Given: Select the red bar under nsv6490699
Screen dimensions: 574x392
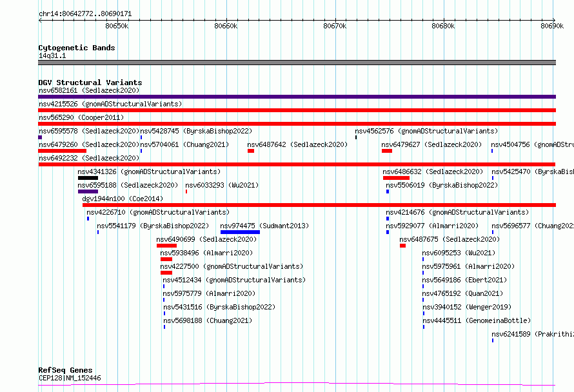Looking at the screenshot, I should pyautogui.click(x=166, y=246).
